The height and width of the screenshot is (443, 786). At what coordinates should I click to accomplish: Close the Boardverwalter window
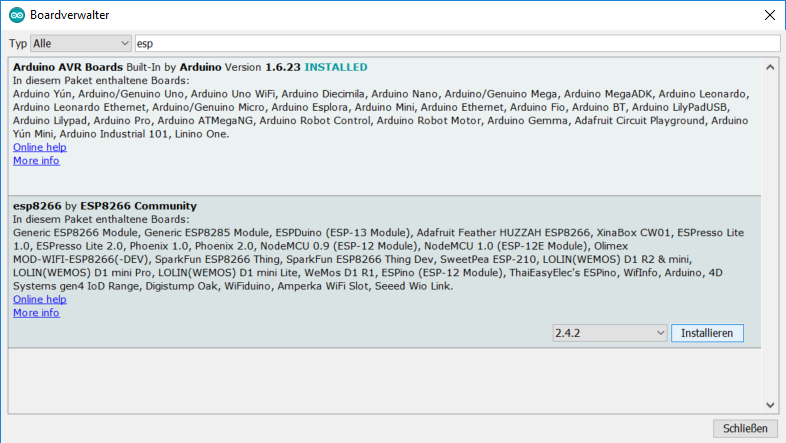coord(767,16)
